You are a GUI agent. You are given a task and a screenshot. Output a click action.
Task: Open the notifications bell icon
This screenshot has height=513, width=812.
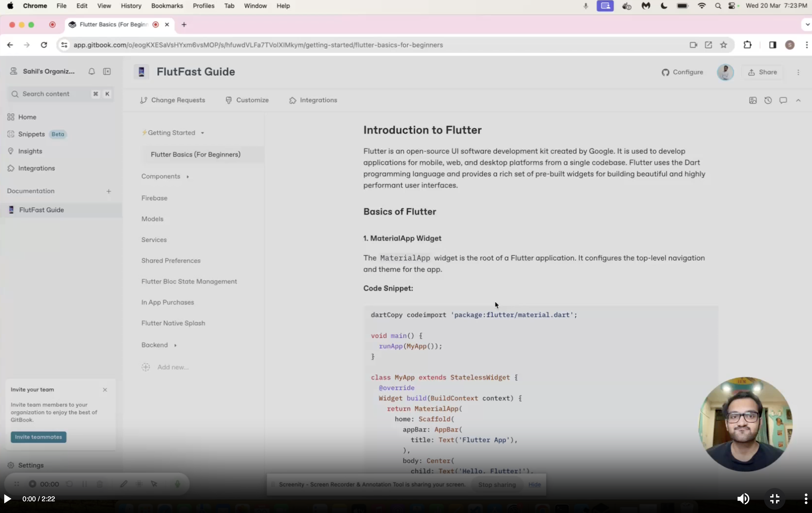coord(91,72)
